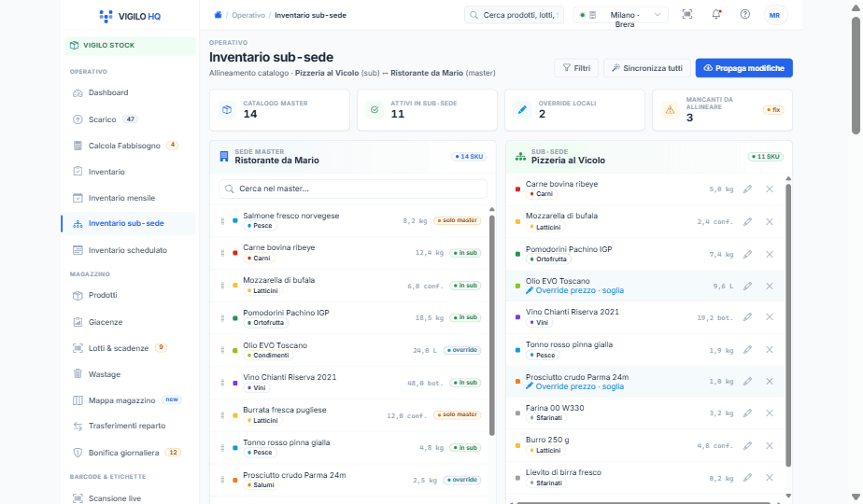Click the master list vertical scrollbar
The image size is (863, 504).
[492, 325]
